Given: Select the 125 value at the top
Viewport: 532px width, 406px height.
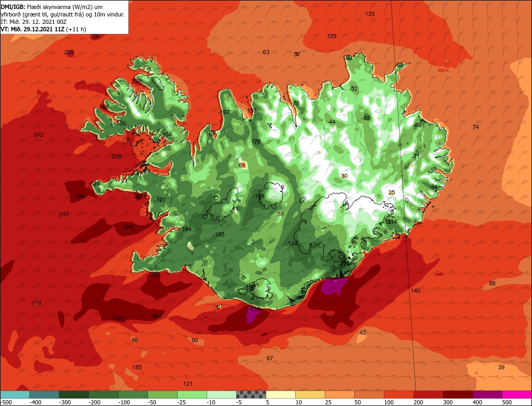Looking at the screenshot, I should [370, 14].
